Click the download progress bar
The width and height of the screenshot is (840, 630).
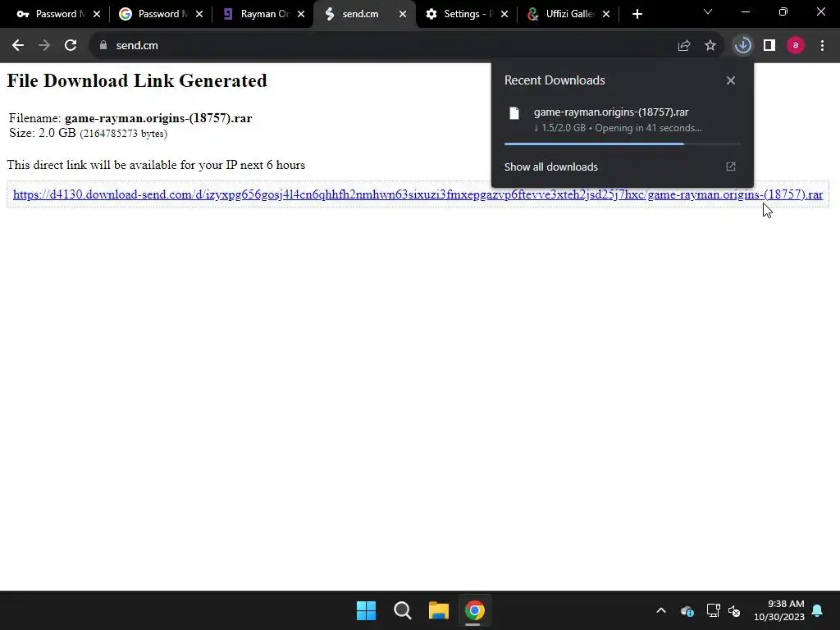622,144
